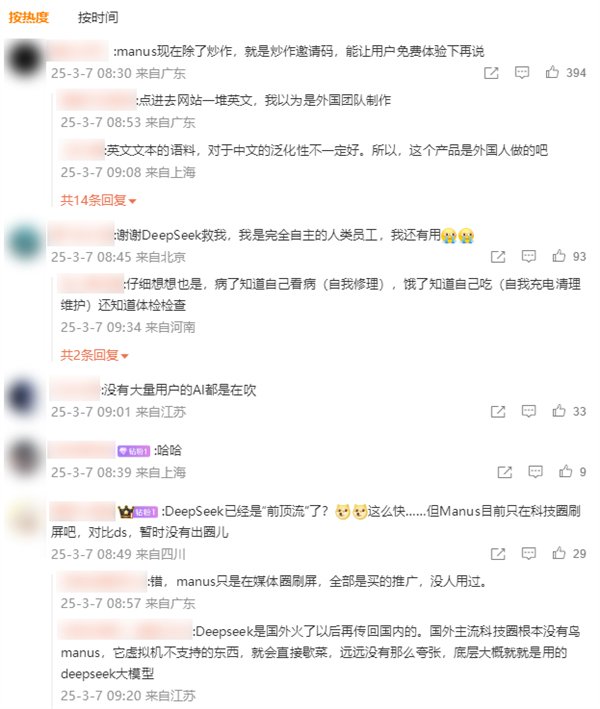600x709 pixels.
Task: Open reply box for 谢谢DeepSeek救我 comment
Action: (529, 256)
